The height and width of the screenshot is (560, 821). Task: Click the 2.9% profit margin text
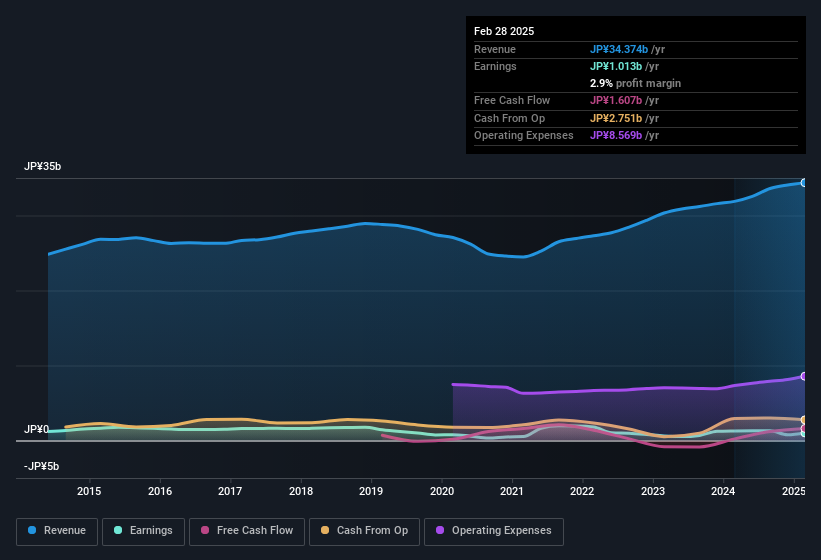click(635, 83)
